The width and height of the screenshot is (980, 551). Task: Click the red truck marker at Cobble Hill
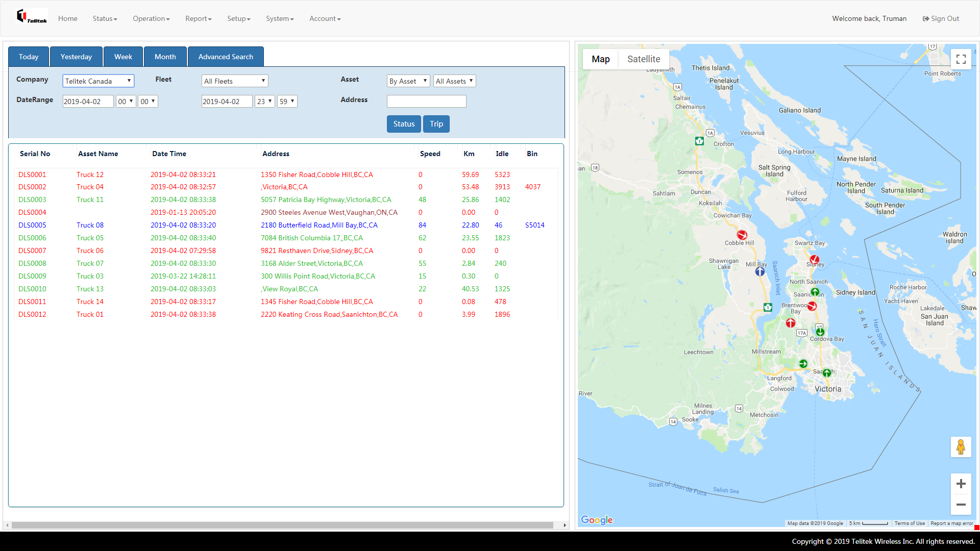point(742,235)
